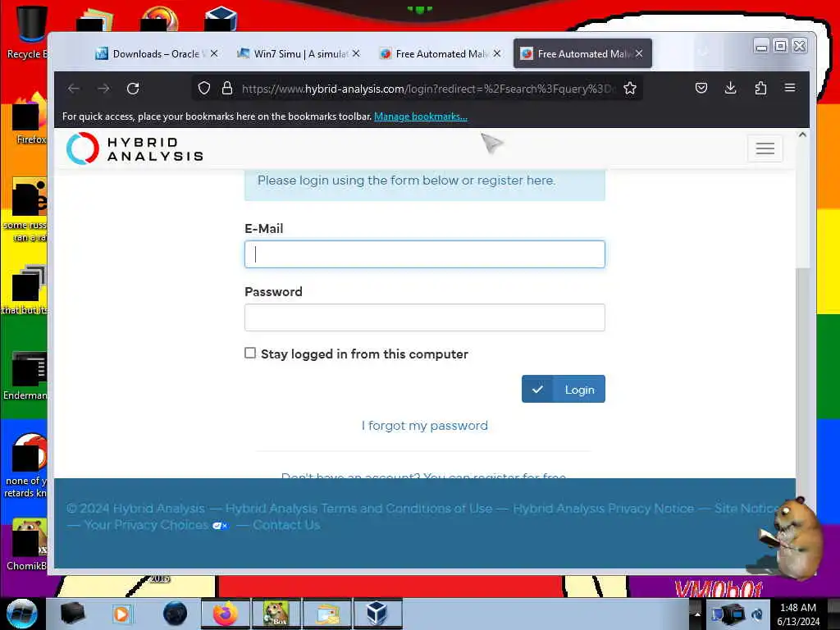Screen dimensions: 840x630
Task: Click the reading hamster desktop mascot
Action: click(x=790, y=539)
